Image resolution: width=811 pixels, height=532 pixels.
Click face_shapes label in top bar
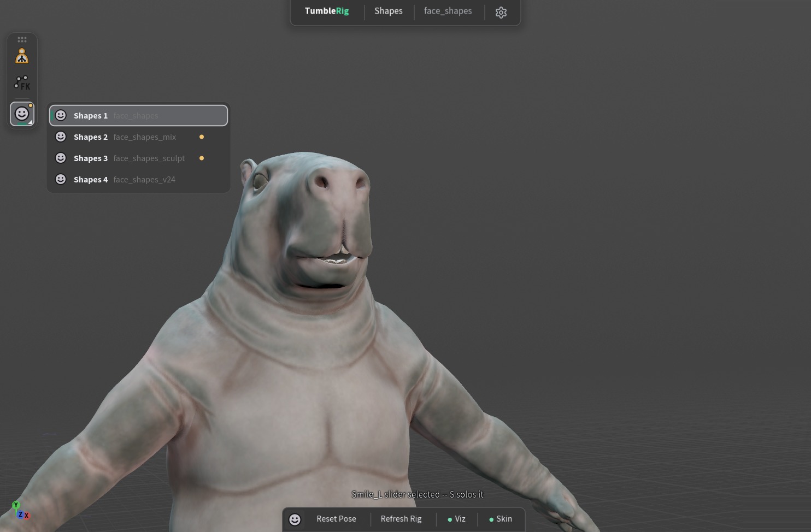click(448, 11)
